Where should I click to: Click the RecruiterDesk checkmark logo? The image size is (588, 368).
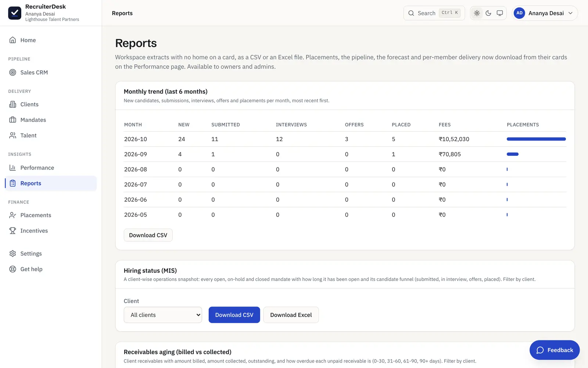click(x=15, y=13)
